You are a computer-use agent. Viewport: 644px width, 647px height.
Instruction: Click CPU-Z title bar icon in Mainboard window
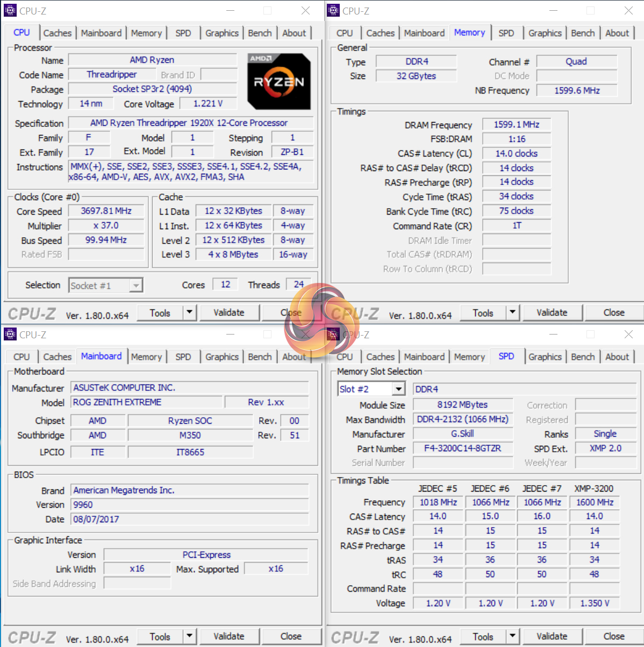click(10, 335)
